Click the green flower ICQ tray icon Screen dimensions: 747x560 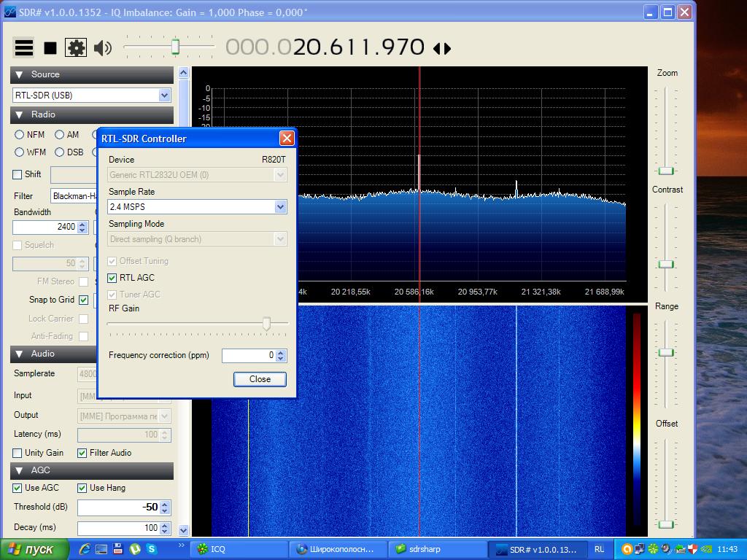[653, 550]
